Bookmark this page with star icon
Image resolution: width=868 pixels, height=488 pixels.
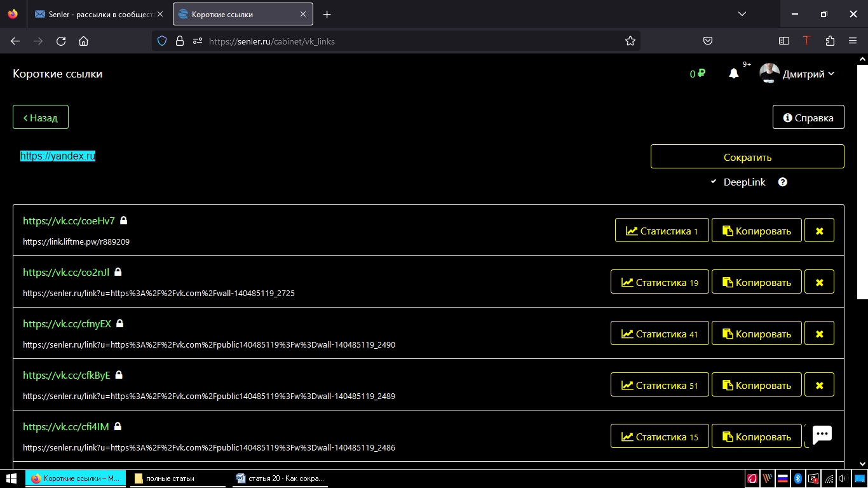[x=630, y=41]
